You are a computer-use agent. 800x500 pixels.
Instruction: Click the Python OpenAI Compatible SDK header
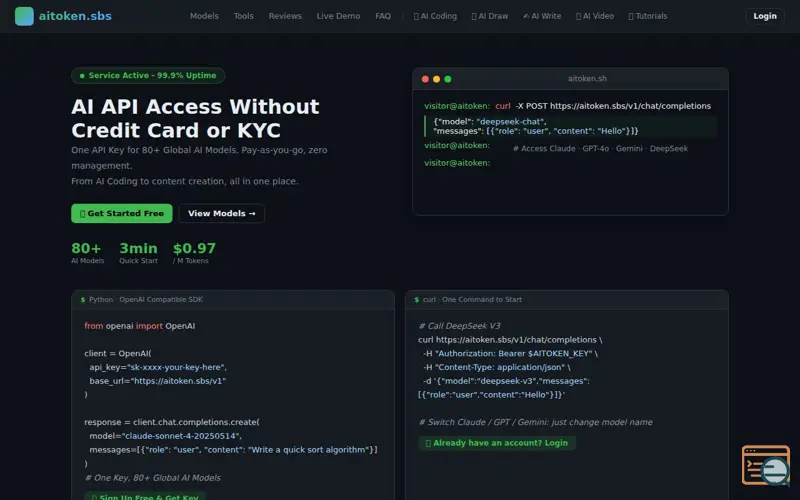145,299
